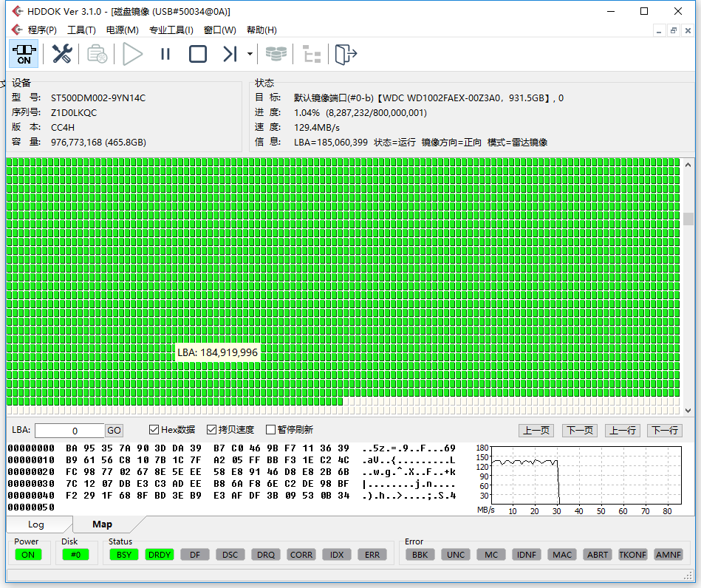This screenshot has width=701, height=588.
Task: Click the exit door icon in toolbar
Action: click(x=346, y=54)
